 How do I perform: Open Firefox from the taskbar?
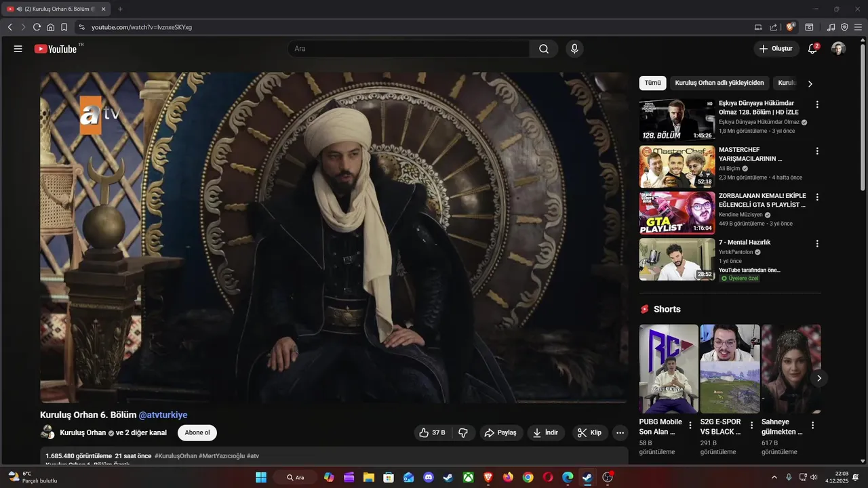(x=508, y=477)
